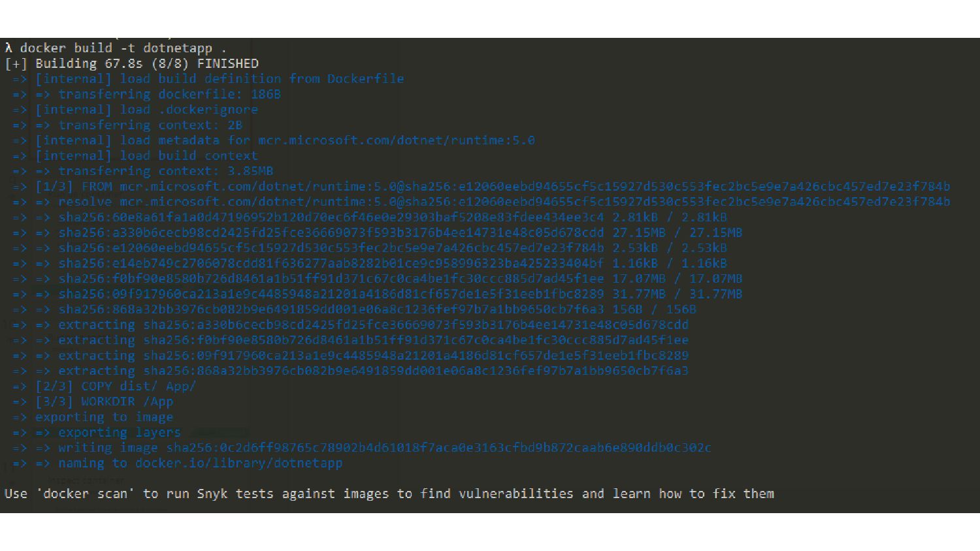This screenshot has height=551, width=980.
Task: Click the sha256 line showing 31.77MB / 31.77MB
Action: point(377,294)
